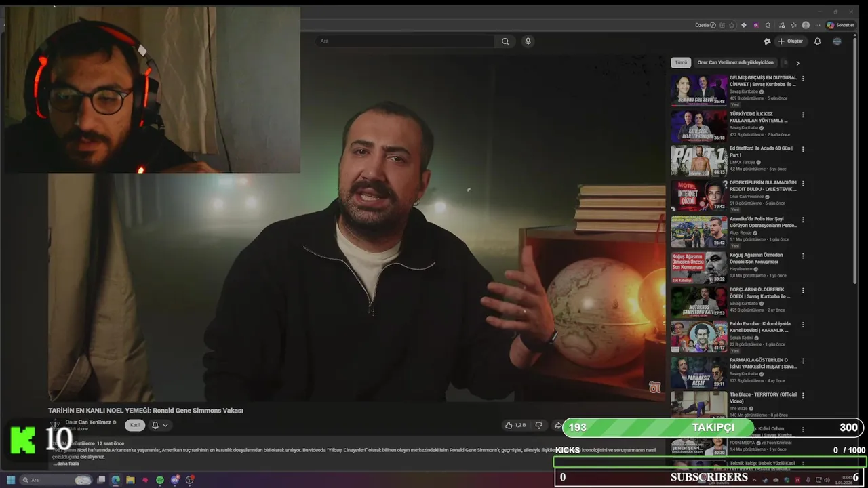Open YouTube notifications bell in header
Image resolution: width=868 pixels, height=488 pixels.
point(817,41)
